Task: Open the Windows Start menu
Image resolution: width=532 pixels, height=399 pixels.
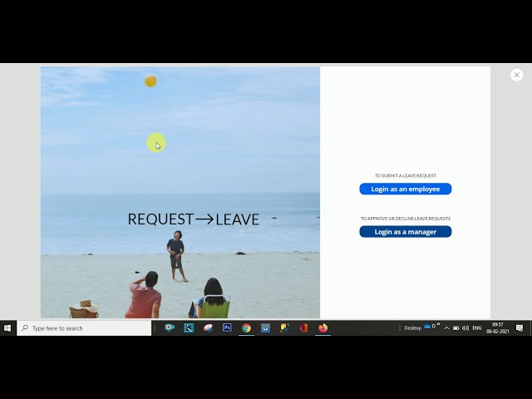Action: point(7,328)
